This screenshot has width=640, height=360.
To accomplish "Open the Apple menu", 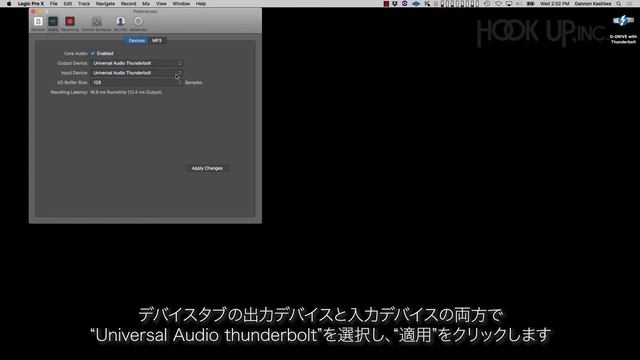I will tap(9, 4).
